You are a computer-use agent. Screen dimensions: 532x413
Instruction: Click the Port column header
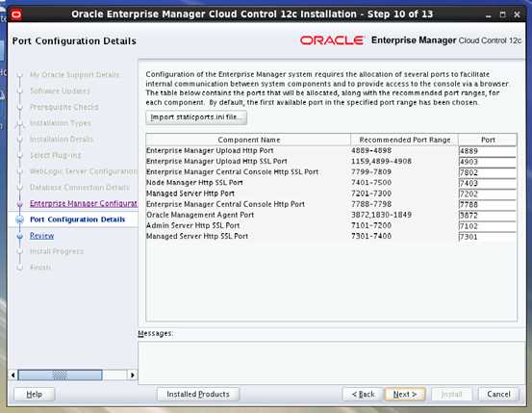tap(488, 140)
